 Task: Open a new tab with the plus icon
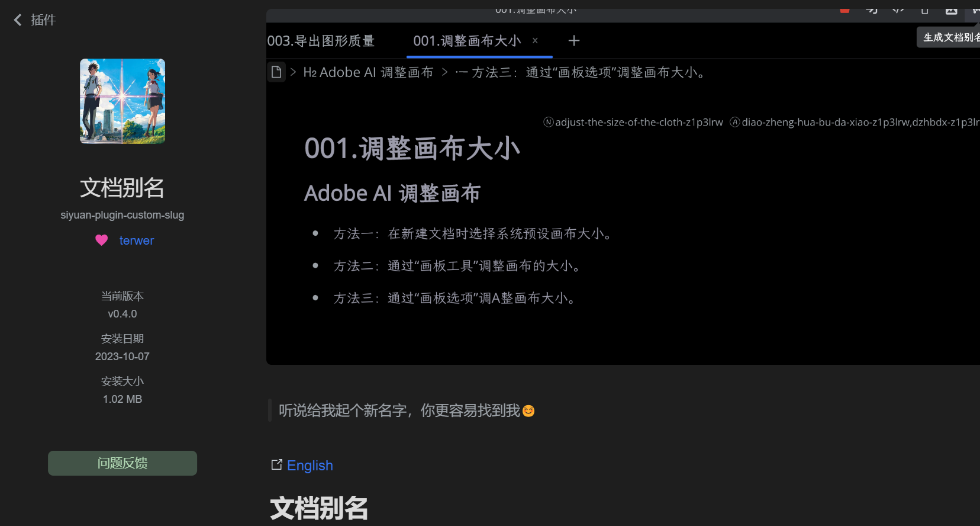573,41
